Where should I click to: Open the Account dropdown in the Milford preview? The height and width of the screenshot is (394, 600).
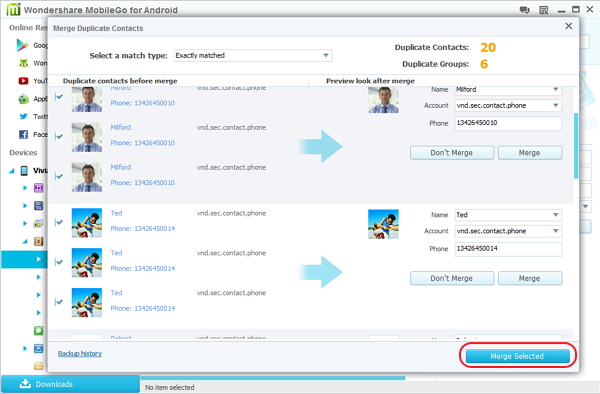(508, 106)
